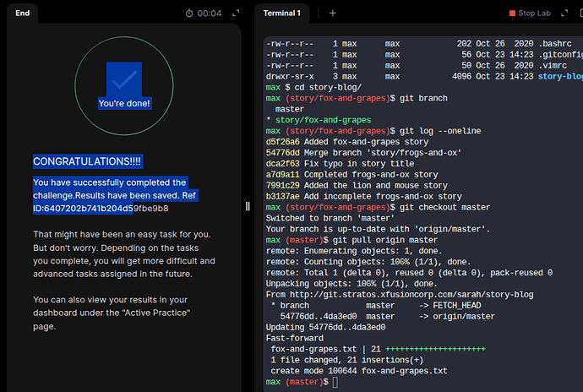Image resolution: width=583 pixels, height=392 pixels.
Task: Click the timer clock icon
Action: click(190, 14)
